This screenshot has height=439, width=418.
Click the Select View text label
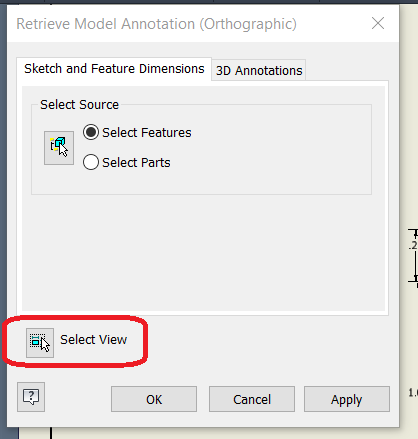(94, 340)
